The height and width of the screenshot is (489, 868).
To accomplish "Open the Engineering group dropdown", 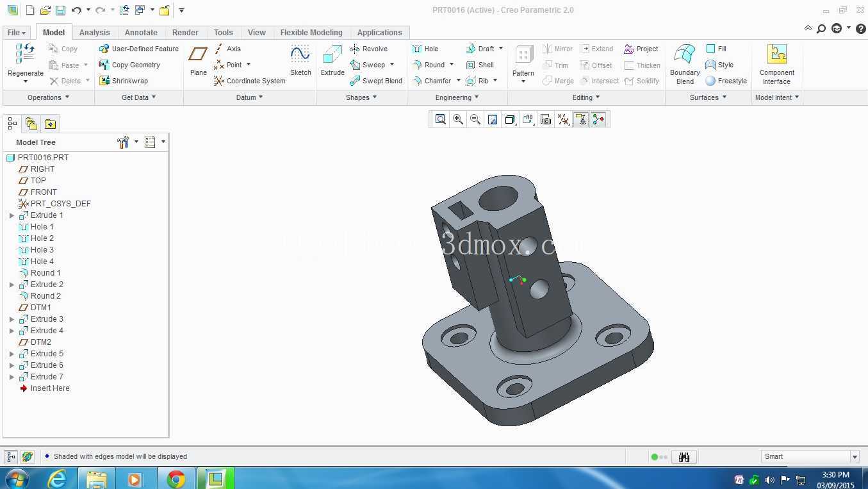I will pos(457,97).
